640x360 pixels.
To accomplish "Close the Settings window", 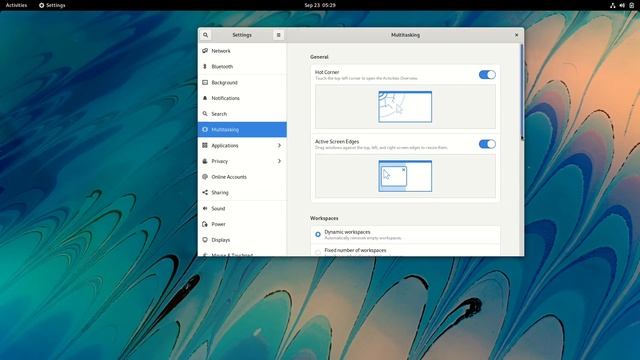I will click(516, 35).
